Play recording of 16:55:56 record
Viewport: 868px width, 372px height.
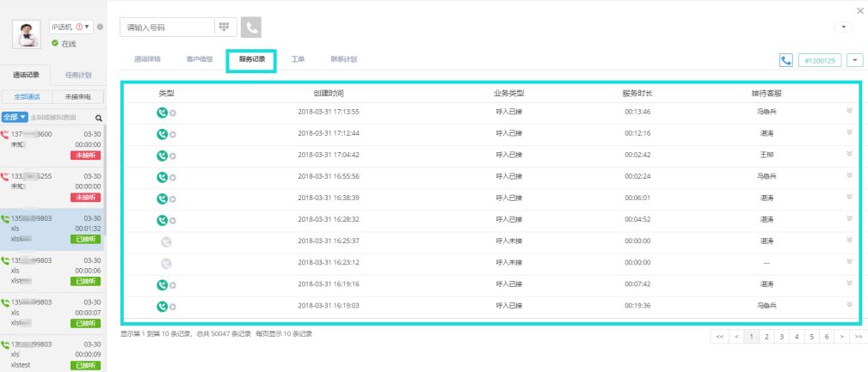click(x=173, y=178)
